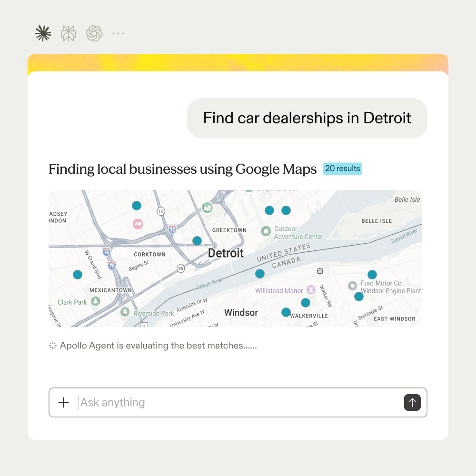The width and height of the screenshot is (476, 476).
Task: Click the Outdoor Adventure Center marker icon
Action: click(x=266, y=231)
